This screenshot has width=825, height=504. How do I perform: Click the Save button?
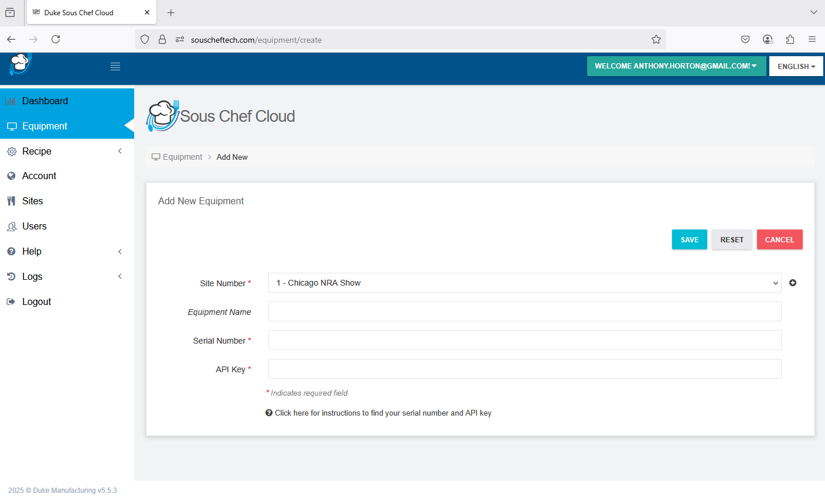pyautogui.click(x=690, y=239)
